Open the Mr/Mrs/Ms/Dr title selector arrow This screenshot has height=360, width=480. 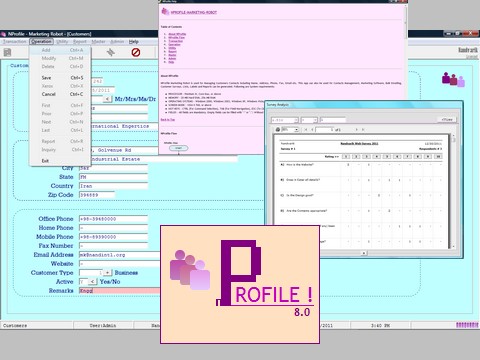[x=107, y=99]
